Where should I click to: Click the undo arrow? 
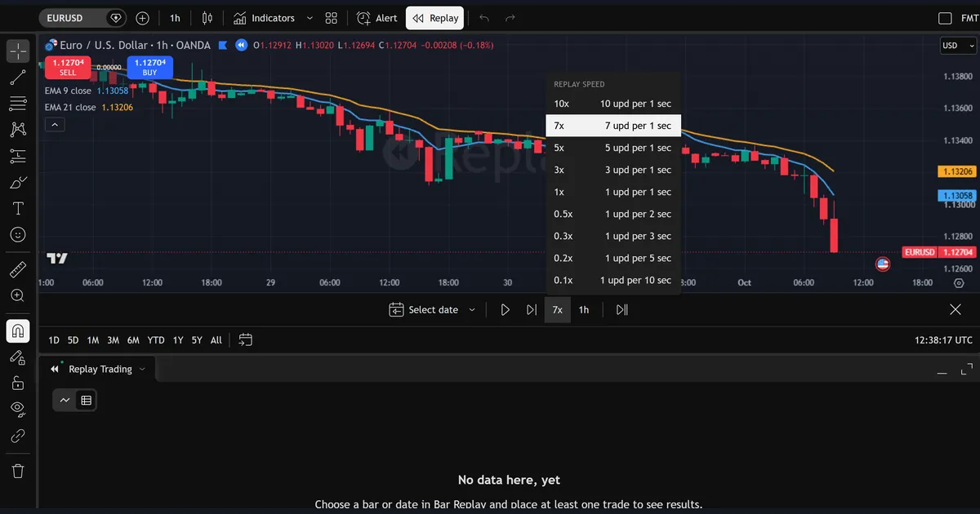[484, 18]
